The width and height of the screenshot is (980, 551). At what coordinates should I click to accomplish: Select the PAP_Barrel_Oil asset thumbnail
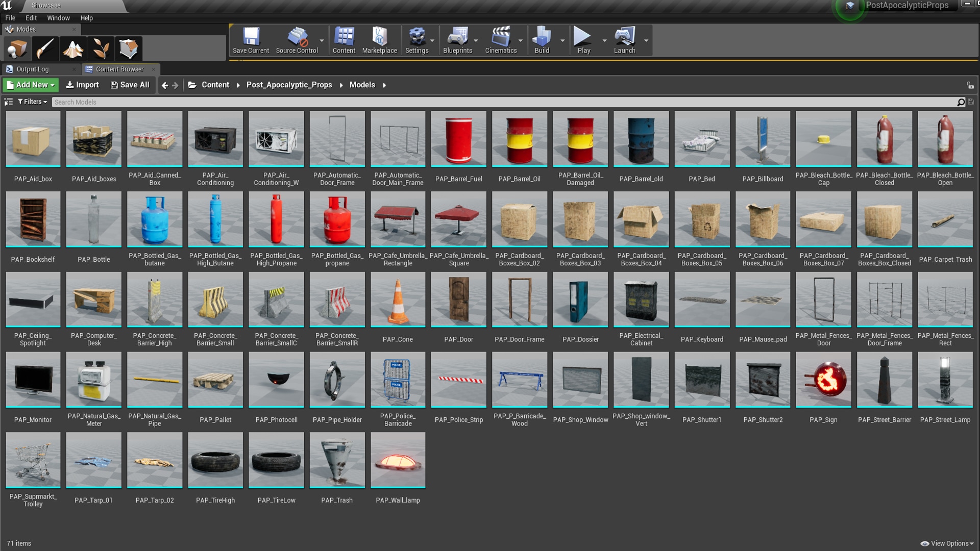point(519,139)
